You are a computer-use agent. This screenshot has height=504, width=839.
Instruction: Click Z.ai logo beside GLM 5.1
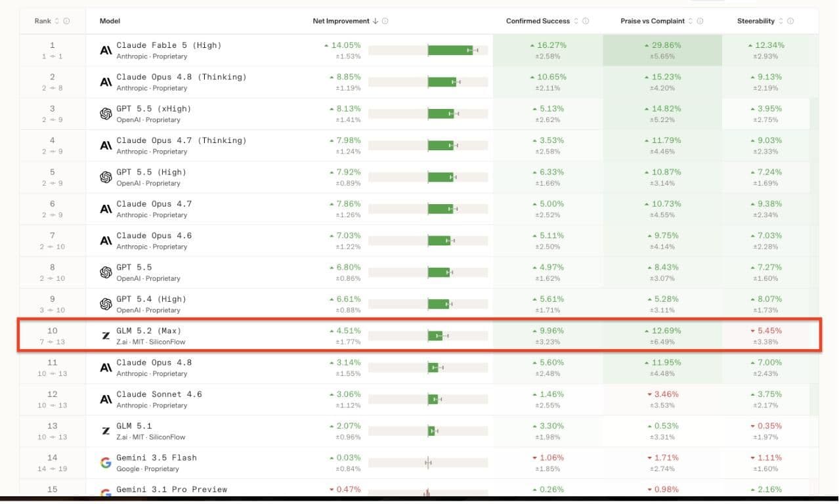(x=106, y=431)
